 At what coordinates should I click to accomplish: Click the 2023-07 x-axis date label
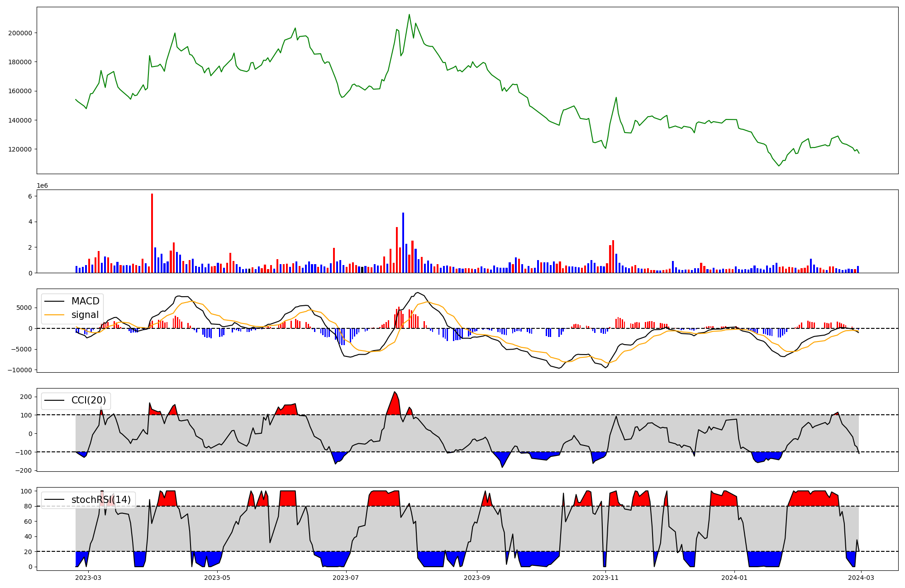click(346, 578)
